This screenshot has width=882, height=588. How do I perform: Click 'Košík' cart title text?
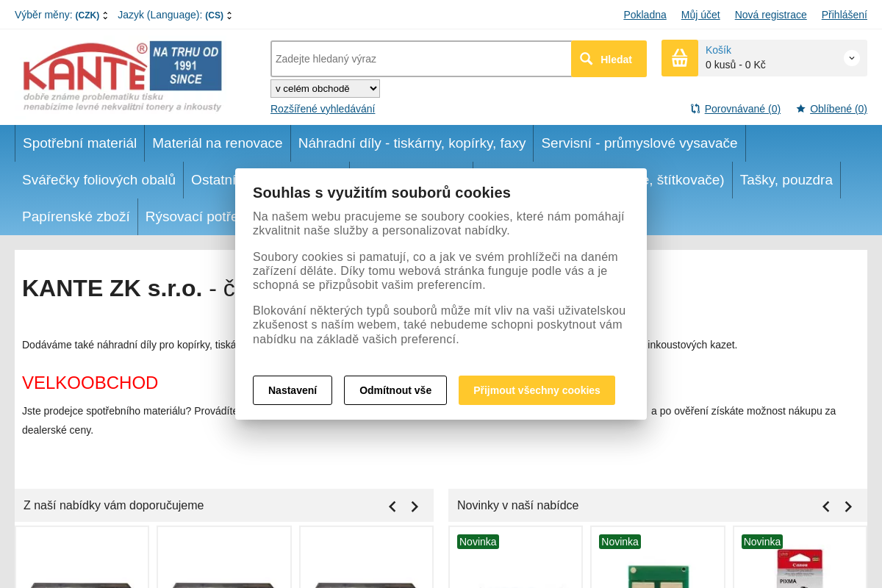pos(718,50)
